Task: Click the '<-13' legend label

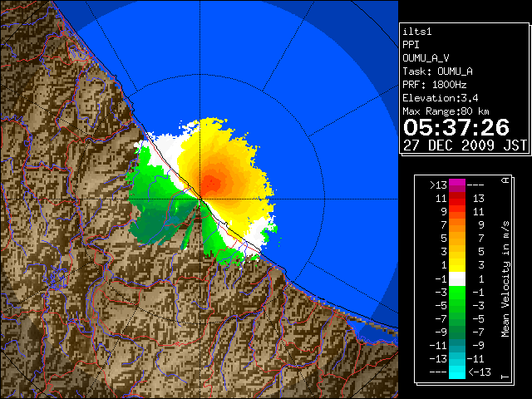Action: point(480,372)
